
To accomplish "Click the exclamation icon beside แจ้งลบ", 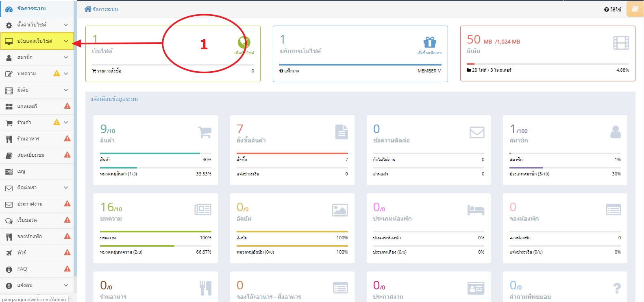I will (x=9, y=286).
